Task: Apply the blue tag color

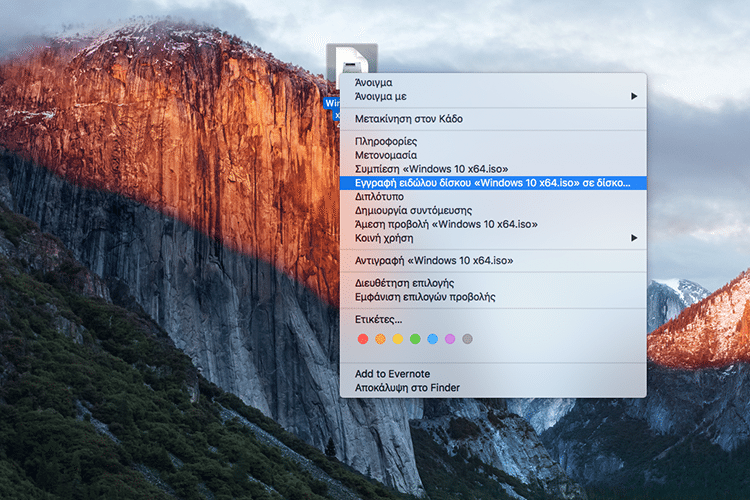Action: click(432, 339)
